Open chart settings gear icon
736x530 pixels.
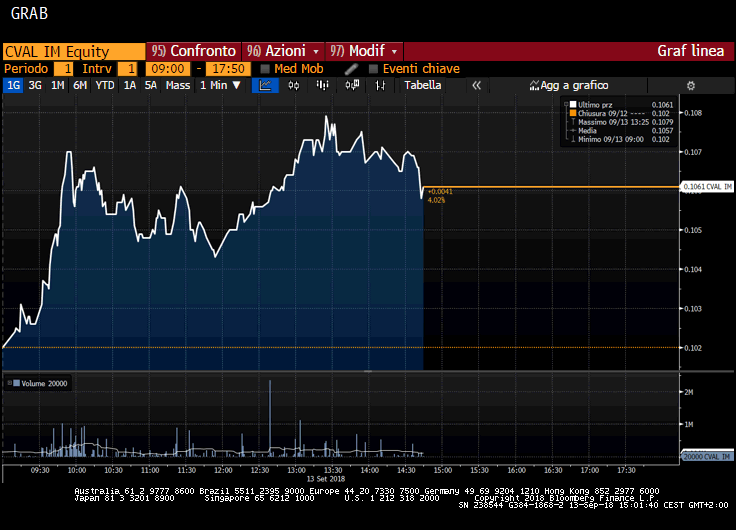point(690,86)
